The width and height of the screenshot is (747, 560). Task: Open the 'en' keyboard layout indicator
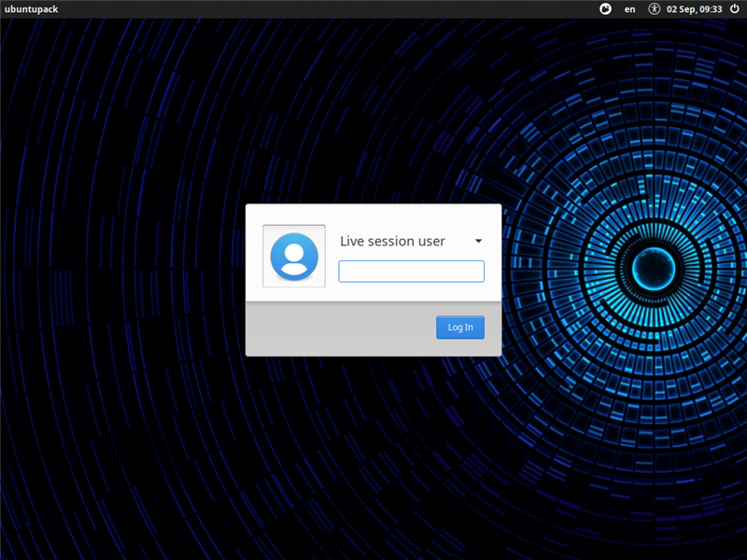(629, 9)
